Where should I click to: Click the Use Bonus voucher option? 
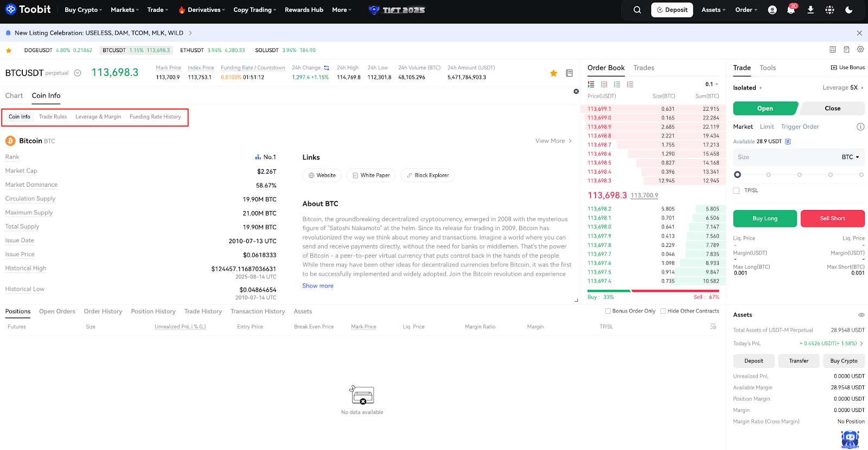coord(848,67)
